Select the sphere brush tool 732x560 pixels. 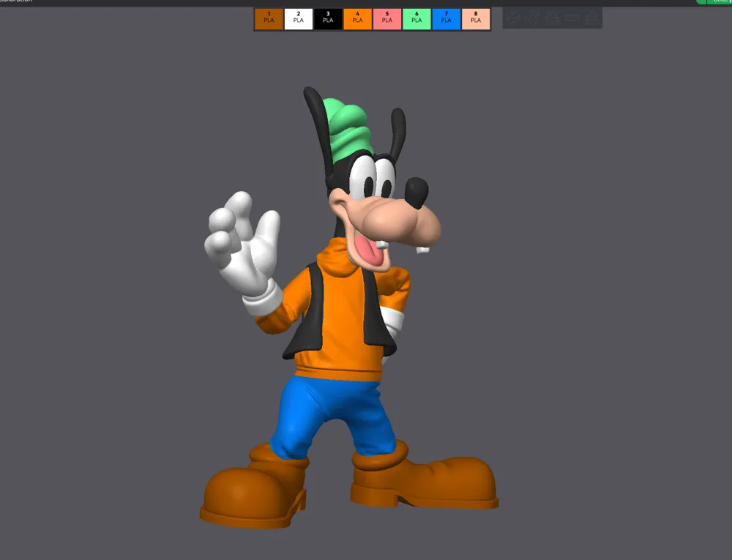[x=532, y=18]
